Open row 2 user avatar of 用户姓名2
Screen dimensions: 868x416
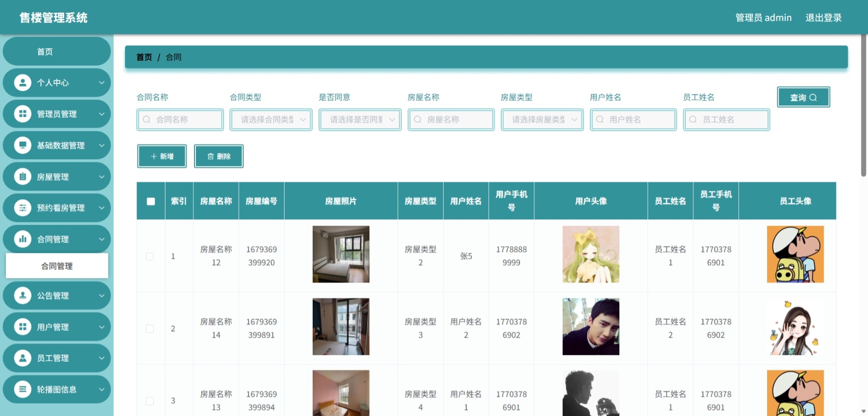[x=591, y=326]
